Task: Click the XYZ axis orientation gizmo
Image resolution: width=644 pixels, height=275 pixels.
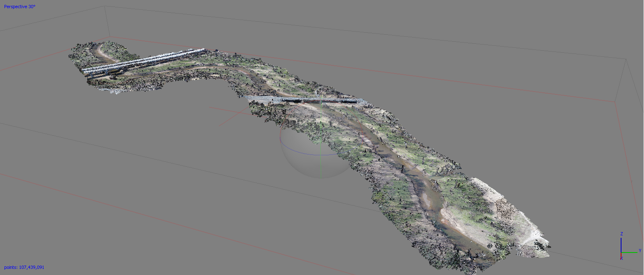Action: click(630, 246)
